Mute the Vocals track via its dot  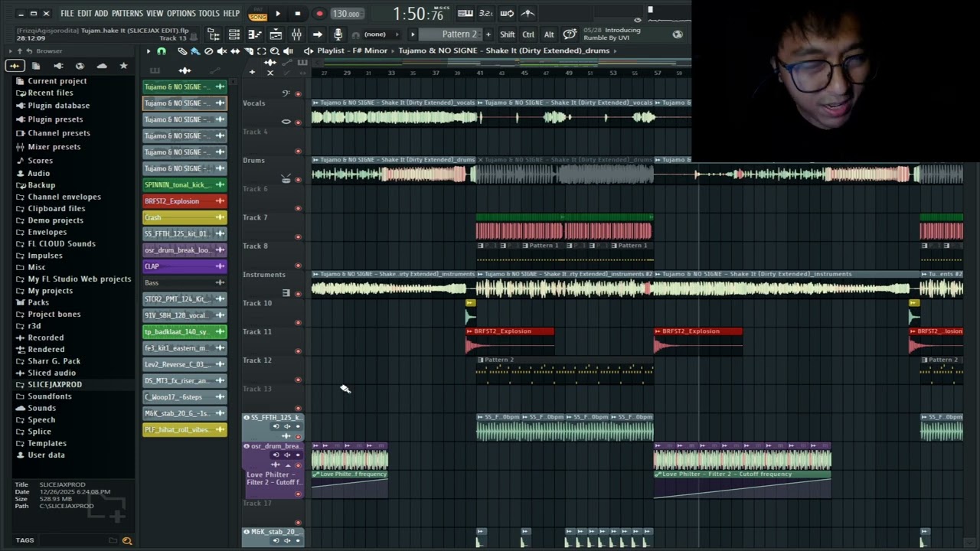pyautogui.click(x=298, y=122)
